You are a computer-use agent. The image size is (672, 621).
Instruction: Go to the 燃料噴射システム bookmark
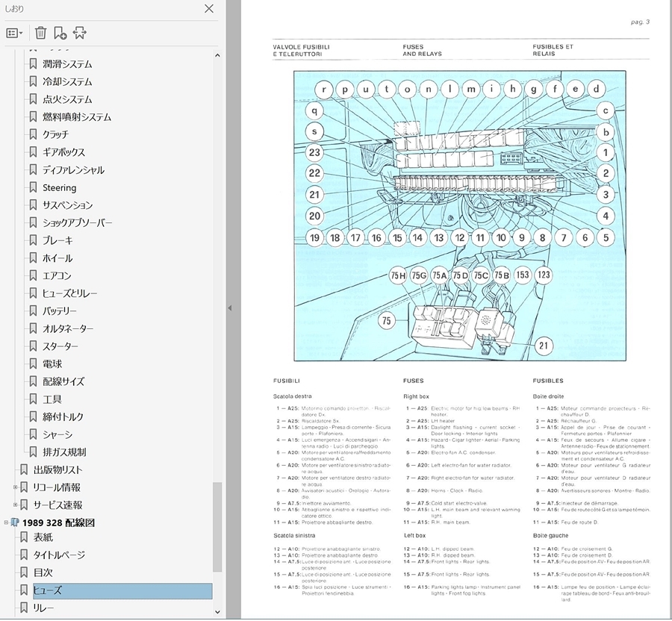[x=77, y=117]
